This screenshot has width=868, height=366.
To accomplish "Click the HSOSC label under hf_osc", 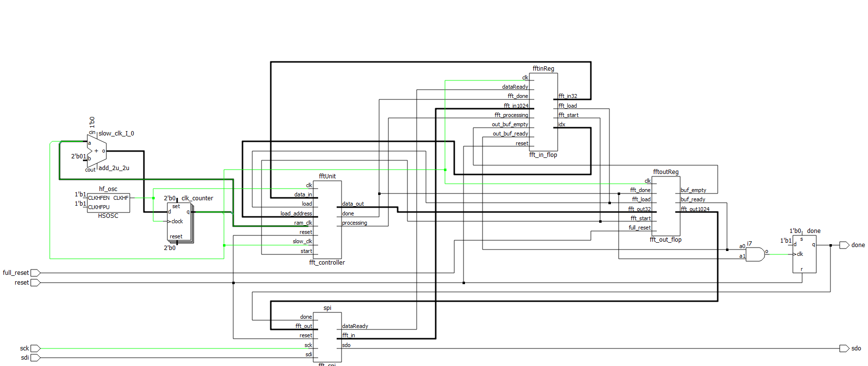I will tap(108, 216).
